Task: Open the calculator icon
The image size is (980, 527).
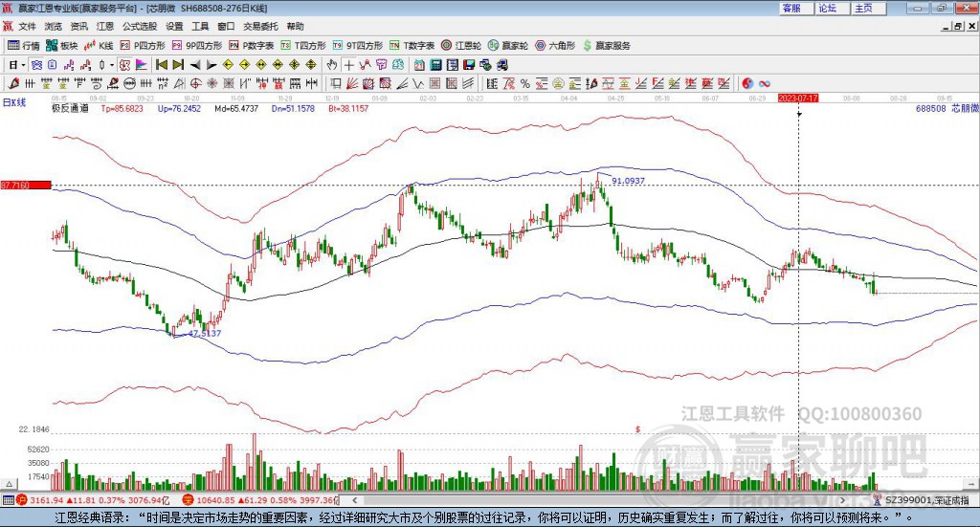Action: point(435,65)
